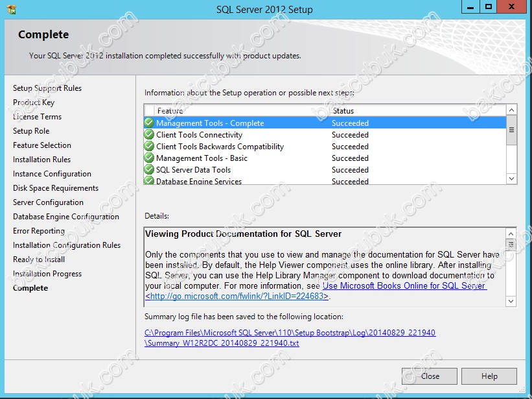This screenshot has height=399, width=532.
Task: Click feature list scrollbar up arrow
Action: point(512,110)
